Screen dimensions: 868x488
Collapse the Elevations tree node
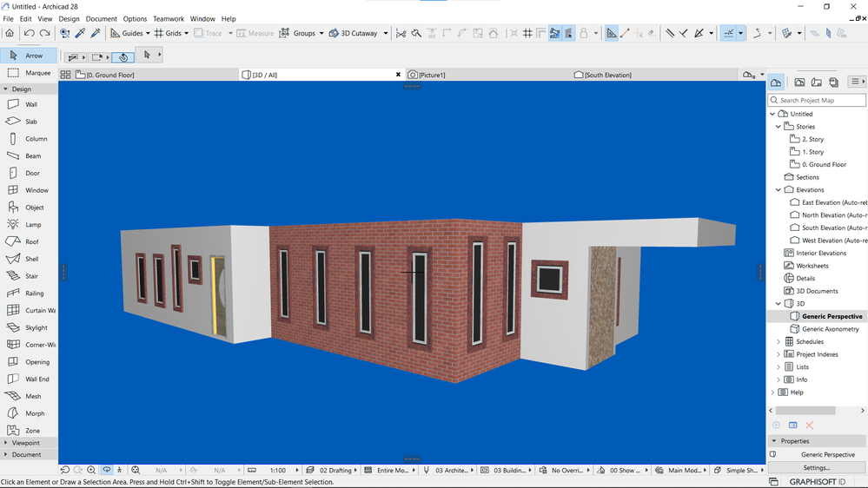(x=779, y=189)
